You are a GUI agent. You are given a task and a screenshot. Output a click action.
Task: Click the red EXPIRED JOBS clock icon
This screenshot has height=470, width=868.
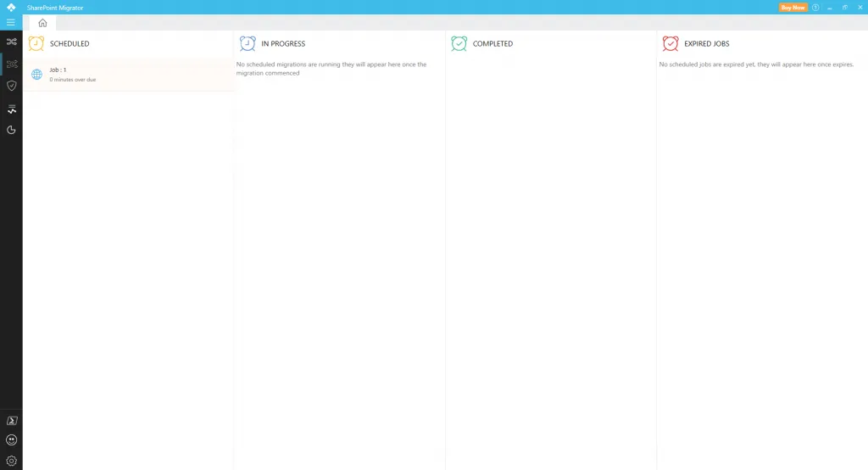[x=670, y=43]
